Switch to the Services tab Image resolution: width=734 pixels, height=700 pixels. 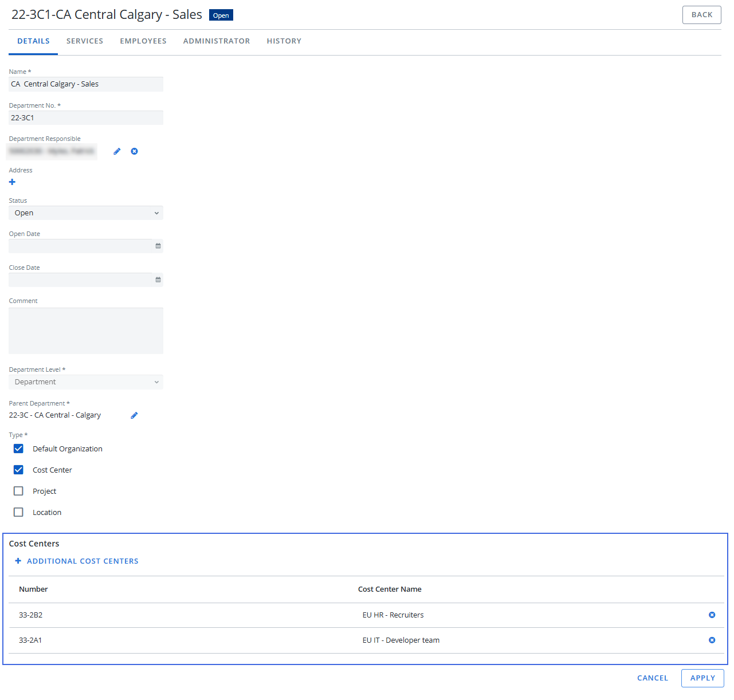point(85,41)
